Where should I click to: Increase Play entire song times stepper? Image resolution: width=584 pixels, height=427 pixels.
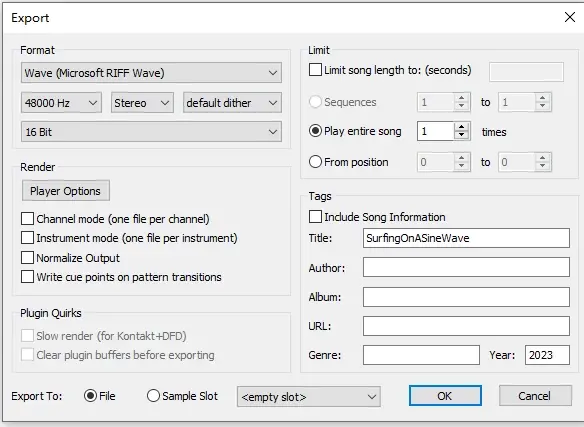pos(462,127)
